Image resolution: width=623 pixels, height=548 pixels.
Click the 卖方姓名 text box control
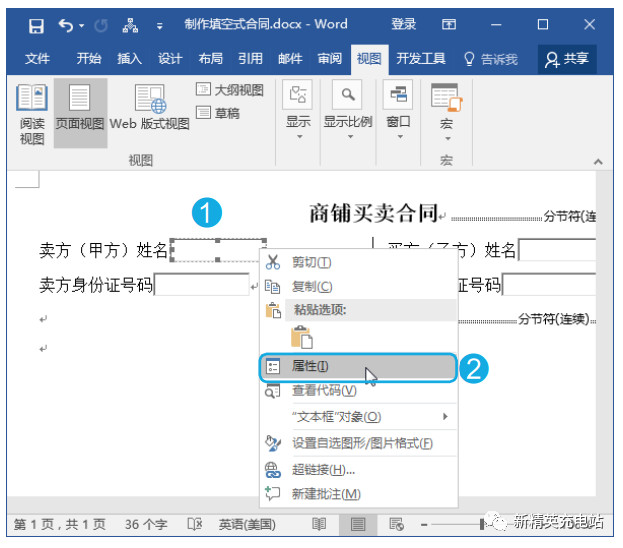218,250
